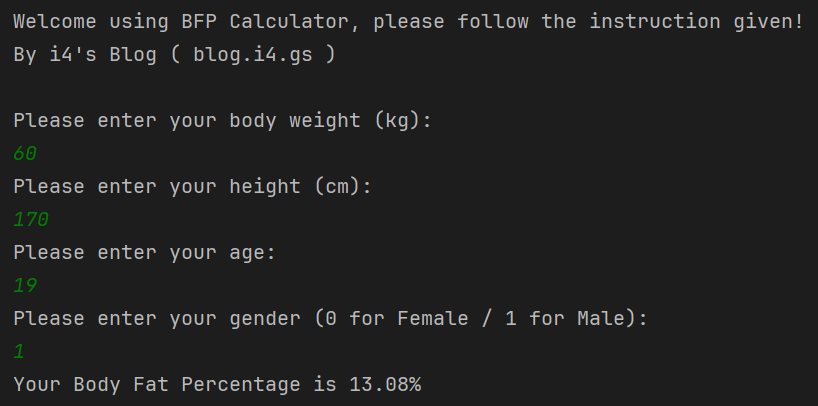The width and height of the screenshot is (818, 406).
Task: Click "instruction given!" at end of welcome line
Action: (697, 21)
